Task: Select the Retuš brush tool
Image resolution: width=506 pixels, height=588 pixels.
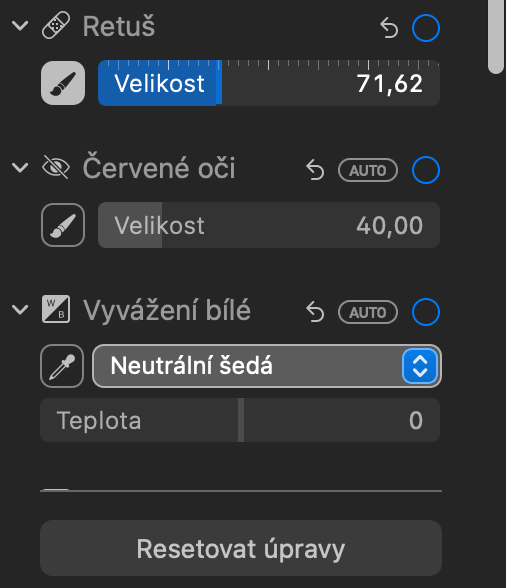Action: point(63,83)
